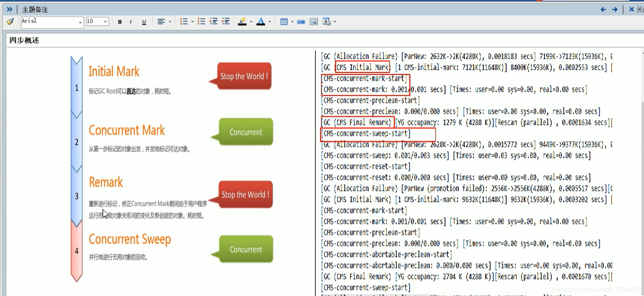Open the alignment options dropdown arrow
644x296 pixels.
(170, 22)
